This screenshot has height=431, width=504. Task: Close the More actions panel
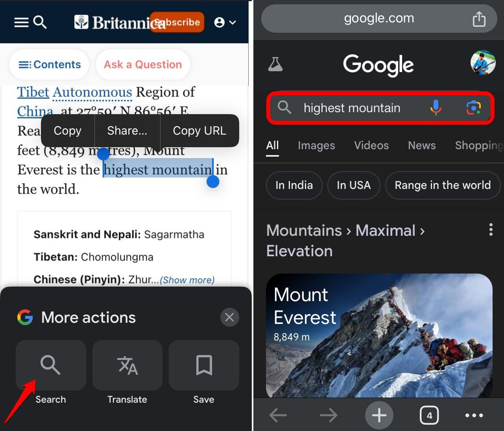point(230,317)
